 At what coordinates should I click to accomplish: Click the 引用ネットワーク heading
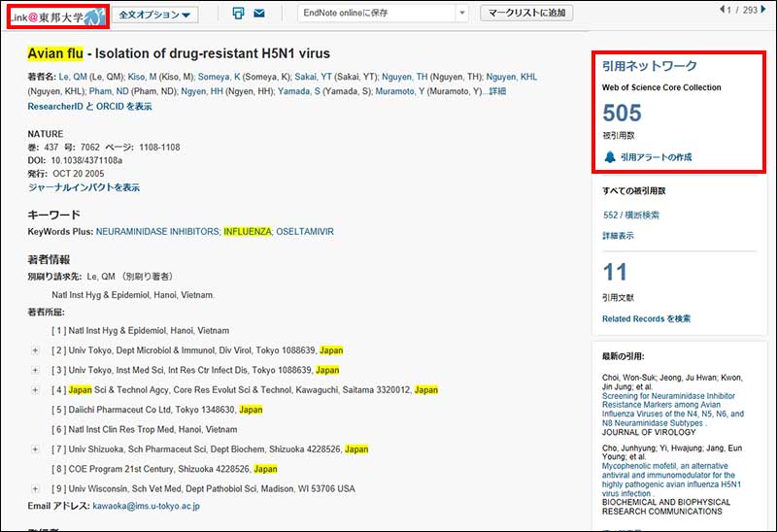[x=650, y=66]
